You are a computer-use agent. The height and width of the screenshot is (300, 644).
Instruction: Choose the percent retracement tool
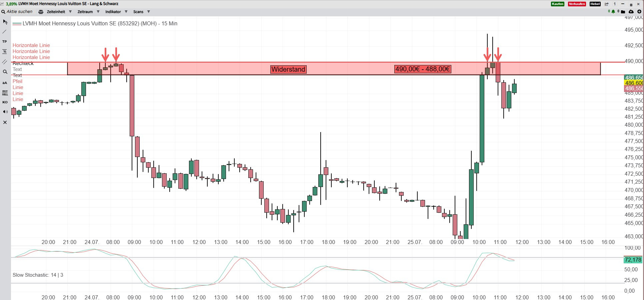tap(5, 52)
